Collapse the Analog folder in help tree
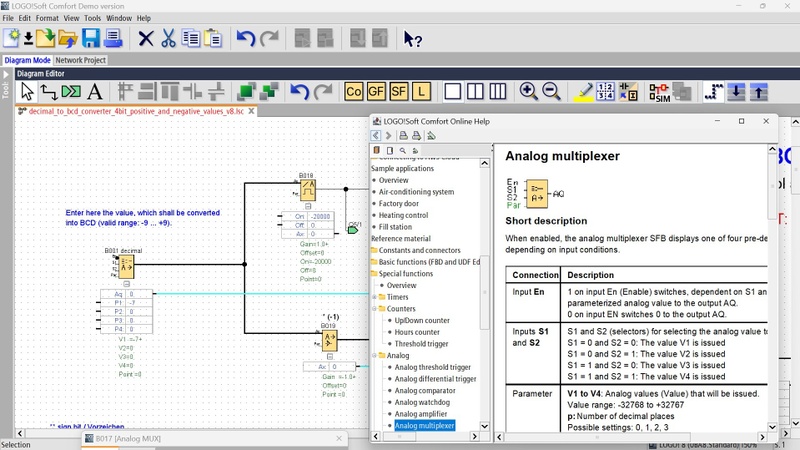Image resolution: width=800 pixels, height=450 pixels. (374, 355)
